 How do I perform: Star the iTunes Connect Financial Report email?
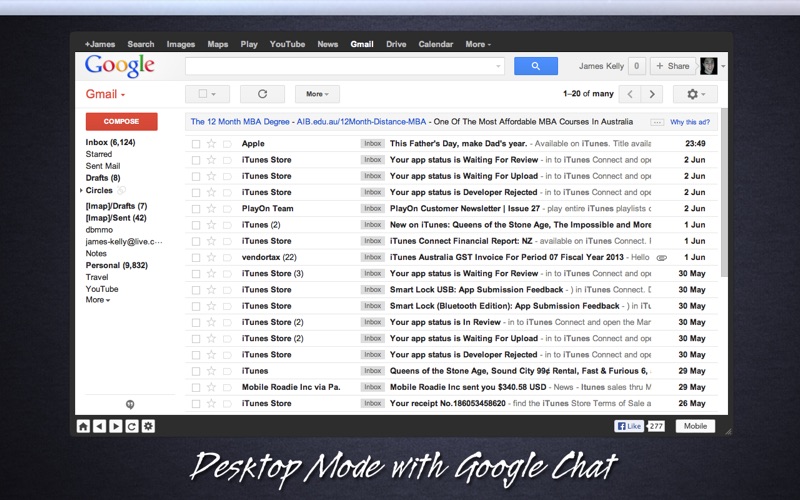pyautogui.click(x=211, y=241)
